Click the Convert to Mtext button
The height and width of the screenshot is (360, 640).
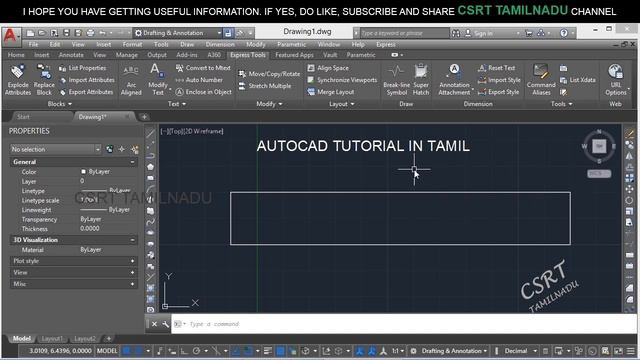click(203, 68)
